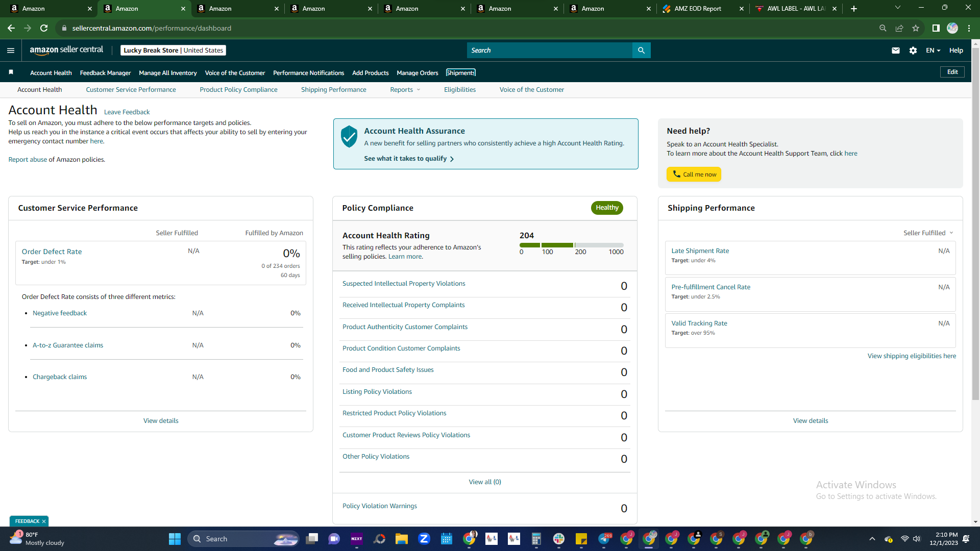The image size is (980, 551).
Task: Open Voice of the Customer sub-tab
Action: click(531, 90)
